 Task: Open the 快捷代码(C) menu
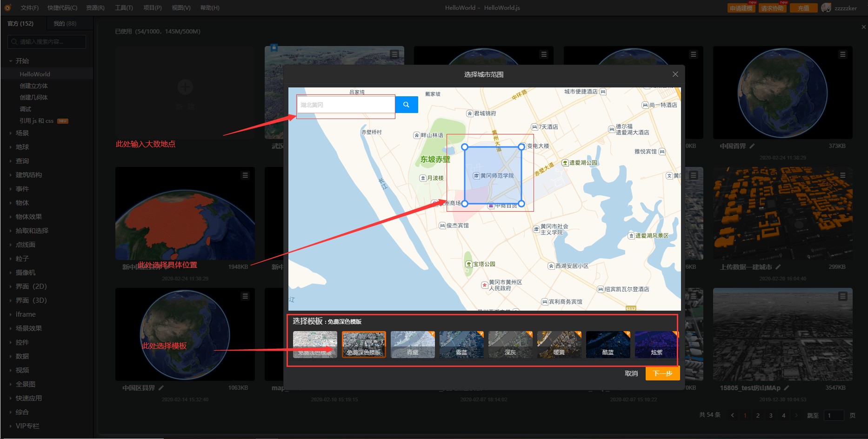click(x=62, y=8)
